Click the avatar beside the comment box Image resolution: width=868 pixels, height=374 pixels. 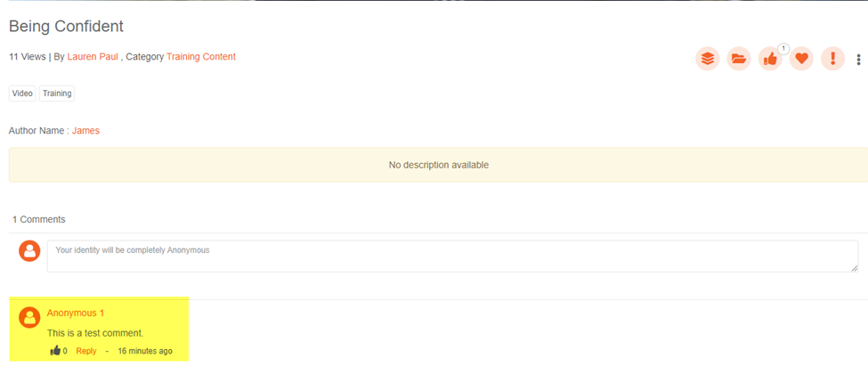coord(29,251)
